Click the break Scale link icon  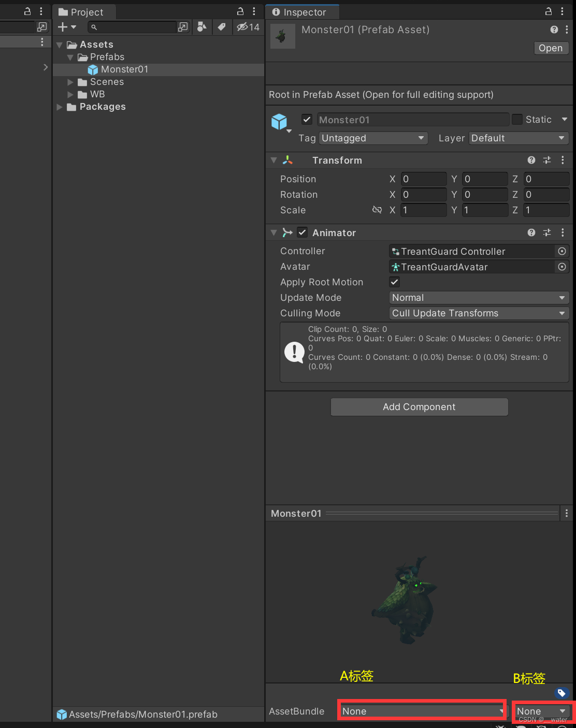377,210
